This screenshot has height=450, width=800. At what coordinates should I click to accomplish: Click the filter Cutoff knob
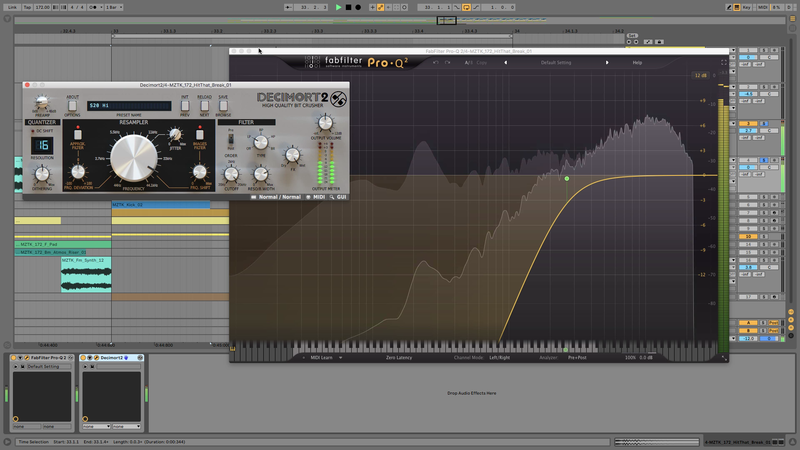(231, 174)
